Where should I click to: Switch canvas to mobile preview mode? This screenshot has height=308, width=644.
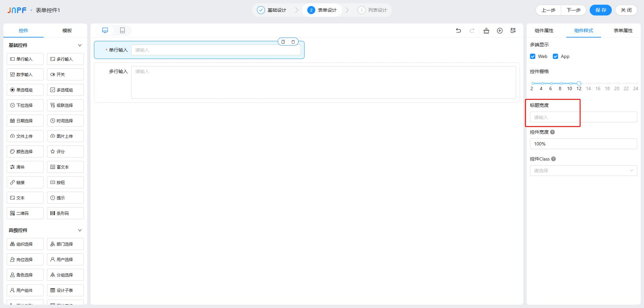pos(122,30)
